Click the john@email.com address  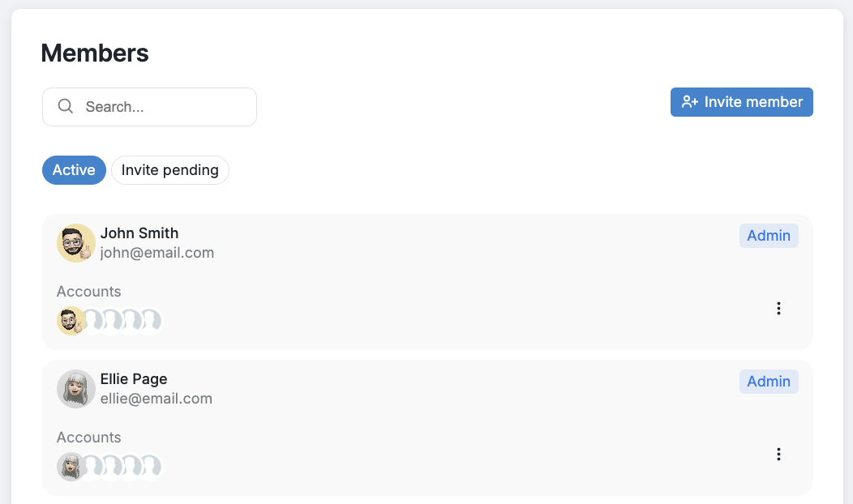tap(157, 253)
